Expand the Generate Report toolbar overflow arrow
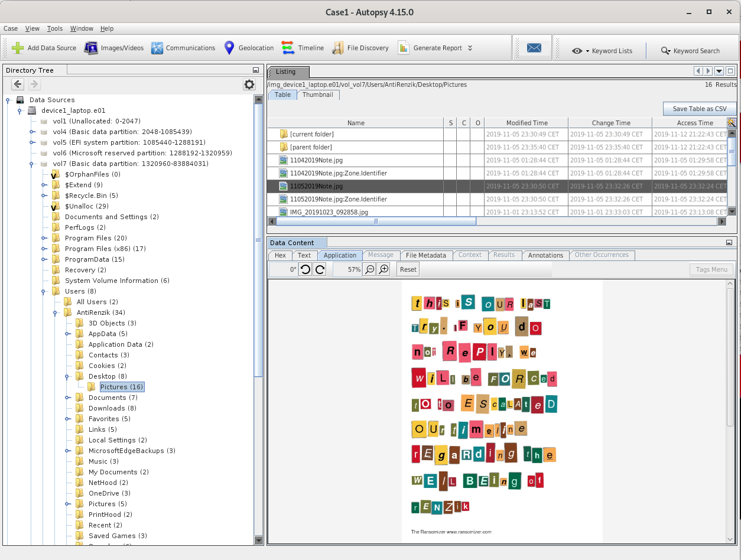The height and width of the screenshot is (560, 741). (x=470, y=48)
